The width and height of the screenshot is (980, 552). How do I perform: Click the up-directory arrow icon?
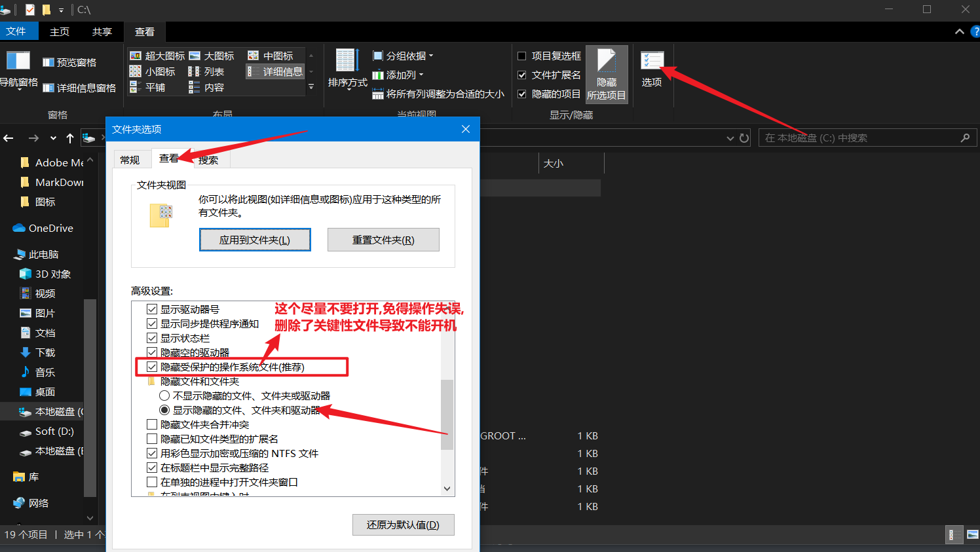tap(70, 138)
